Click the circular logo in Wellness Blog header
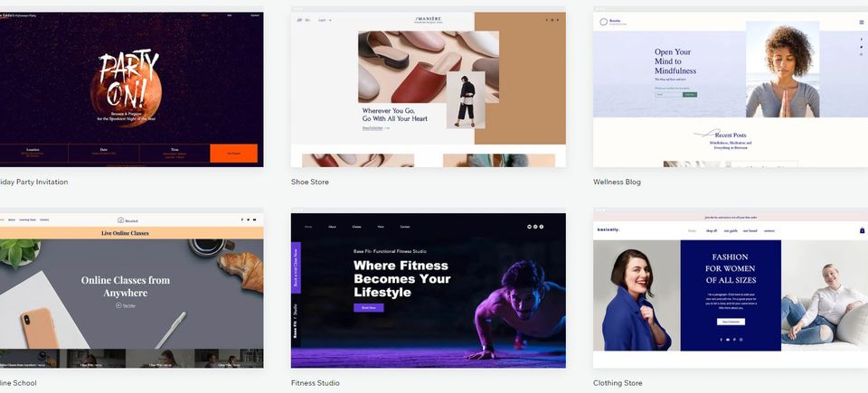This screenshot has width=868, height=393. click(604, 21)
